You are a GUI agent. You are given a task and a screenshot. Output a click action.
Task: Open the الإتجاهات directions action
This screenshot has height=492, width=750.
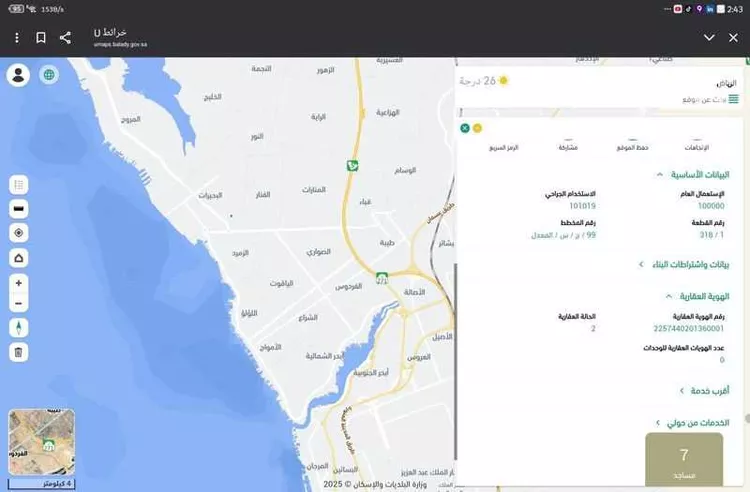[x=696, y=146]
